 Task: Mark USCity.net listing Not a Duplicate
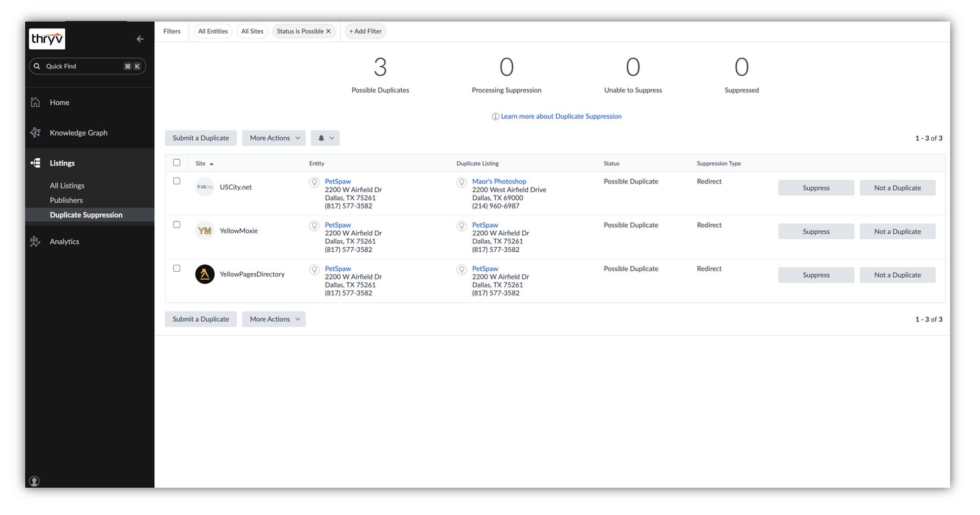898,188
